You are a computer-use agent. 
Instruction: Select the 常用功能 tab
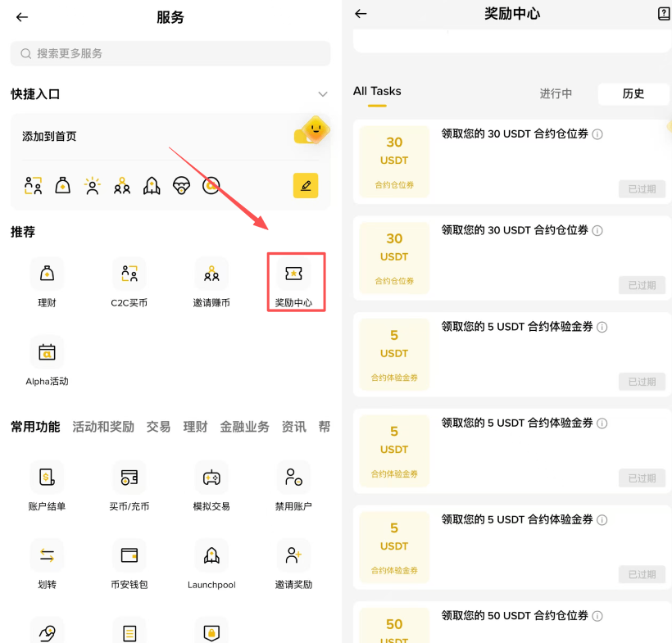(35, 427)
